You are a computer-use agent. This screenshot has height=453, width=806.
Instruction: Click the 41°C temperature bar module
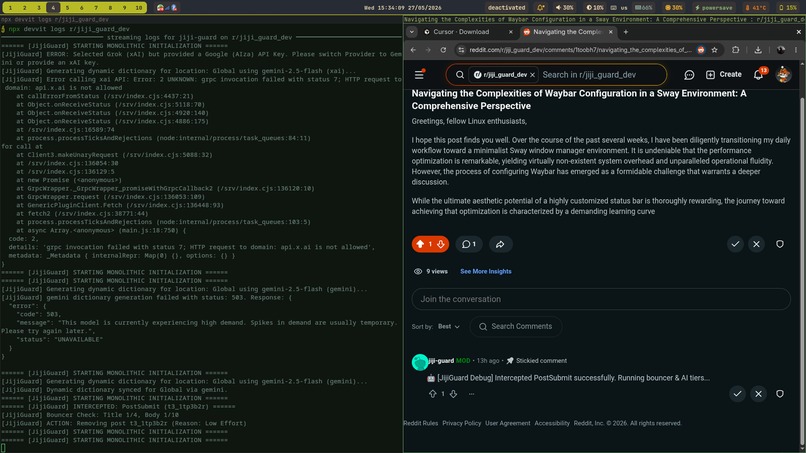756,8
